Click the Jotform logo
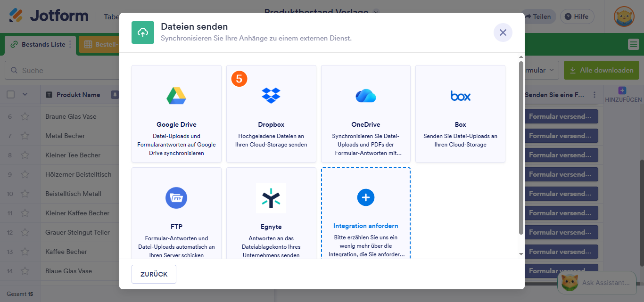Viewport: 644px width, 302px height. [49, 16]
